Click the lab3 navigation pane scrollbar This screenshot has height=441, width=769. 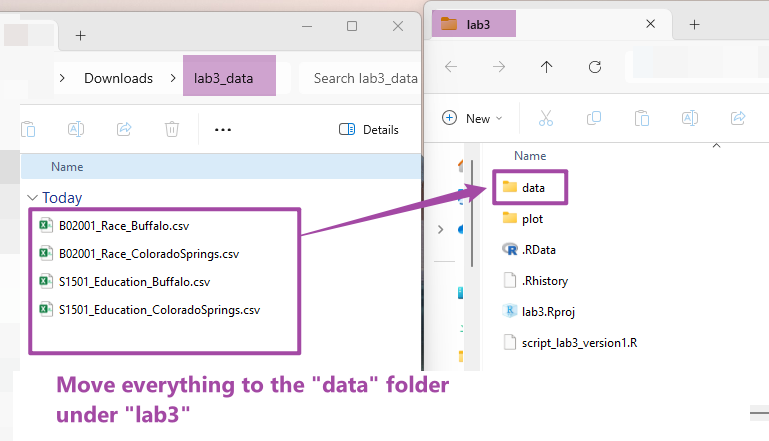(471, 213)
